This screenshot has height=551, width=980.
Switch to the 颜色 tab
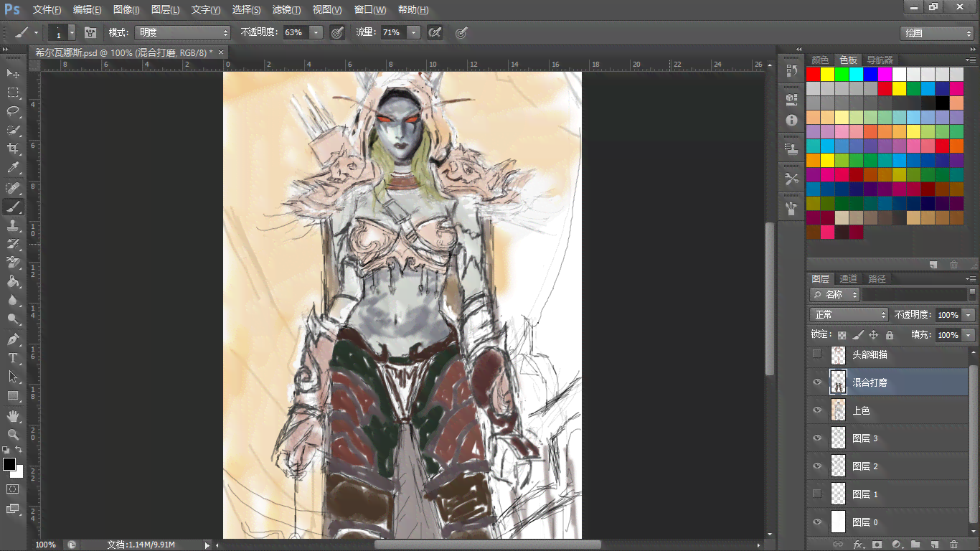coord(820,60)
